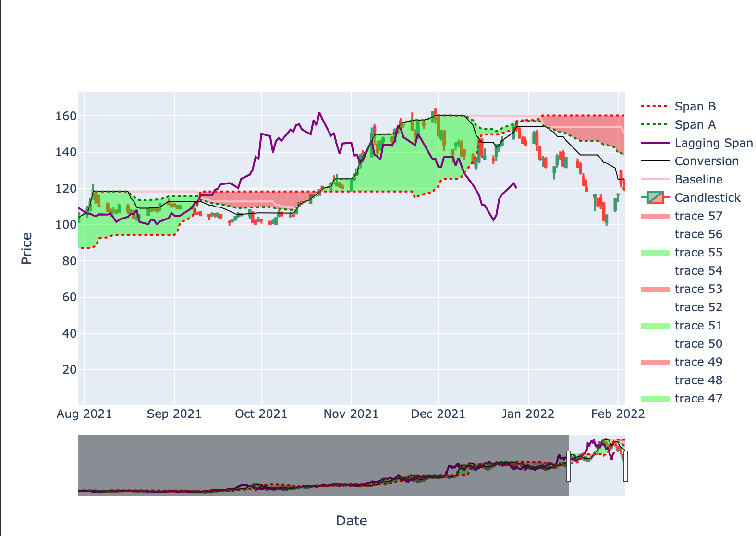The height and width of the screenshot is (536, 756).
Task: Click the red trace 49 legend icon
Action: point(655,362)
